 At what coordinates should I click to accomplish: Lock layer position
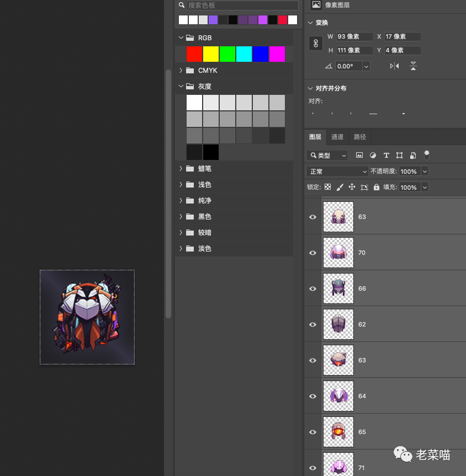(x=352, y=187)
